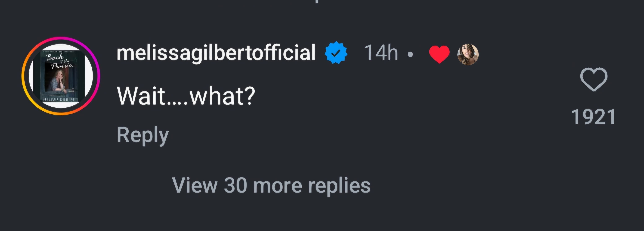Open melissagilbertofficial's story from the profile picture
Screen dimensions: 644x231
[x=61, y=76]
